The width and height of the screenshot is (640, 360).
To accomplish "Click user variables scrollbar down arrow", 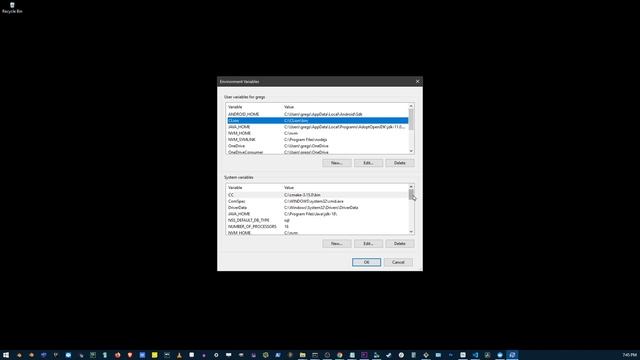I will coord(411,151).
